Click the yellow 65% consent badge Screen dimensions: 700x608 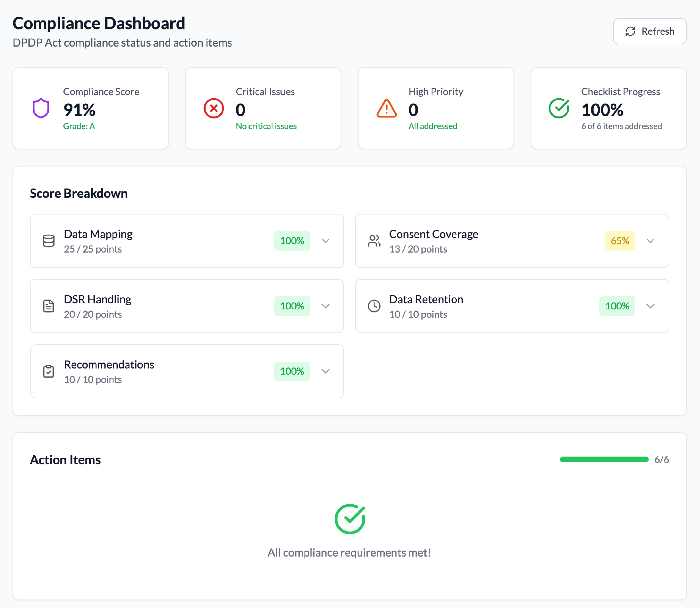coord(620,241)
